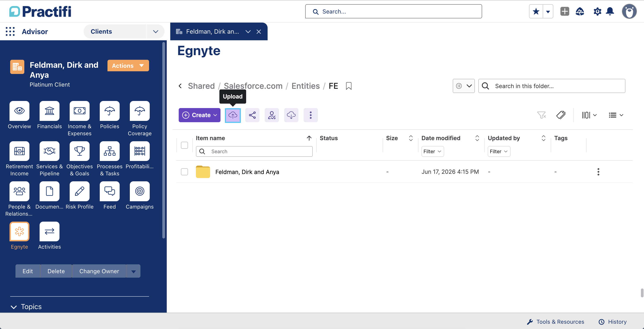644x329 pixels.
Task: Navigate to Salesforce.com breadcrumb
Action: 253,86
